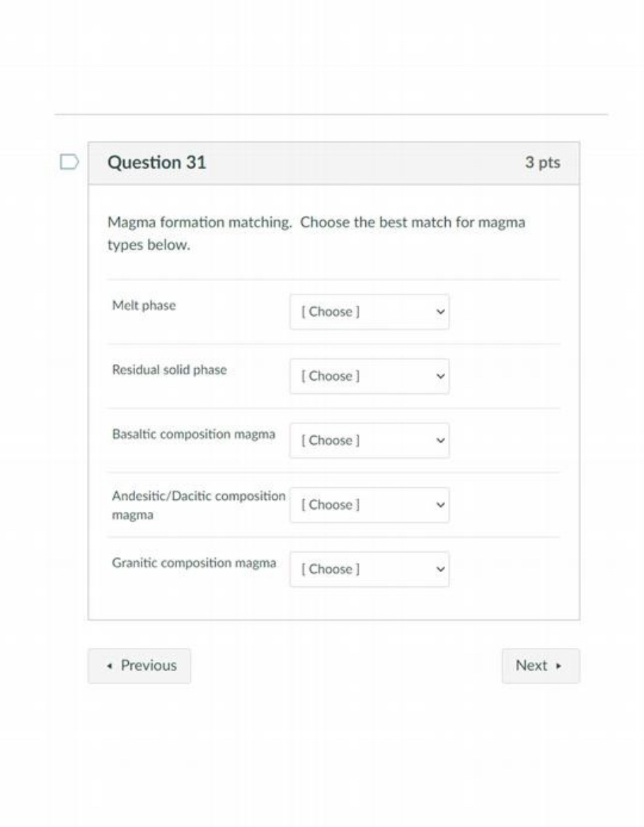Open the Andesitic/Dacitic composition magma dropdown
The height and width of the screenshot is (827, 644).
[x=368, y=504]
